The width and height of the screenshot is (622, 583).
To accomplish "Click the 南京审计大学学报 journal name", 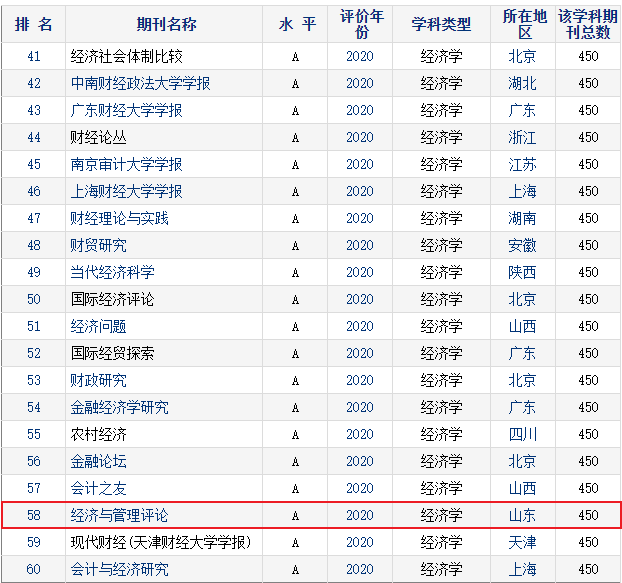I will 126,164.
